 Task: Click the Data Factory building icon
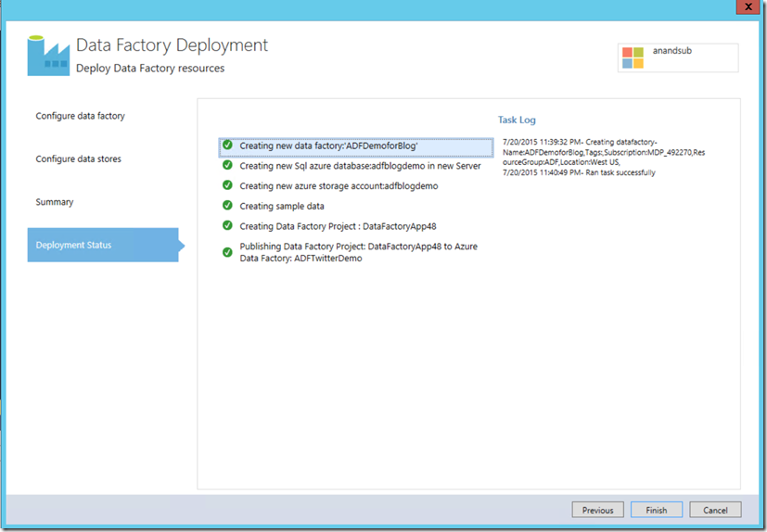click(x=48, y=56)
